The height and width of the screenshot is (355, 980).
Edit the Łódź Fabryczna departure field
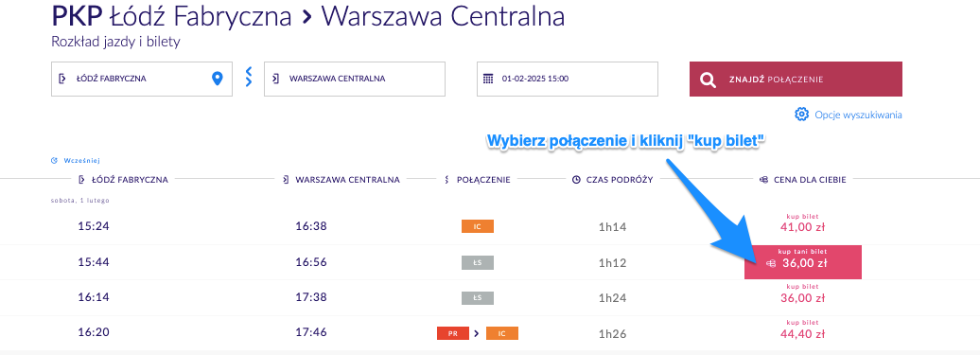coord(142,79)
